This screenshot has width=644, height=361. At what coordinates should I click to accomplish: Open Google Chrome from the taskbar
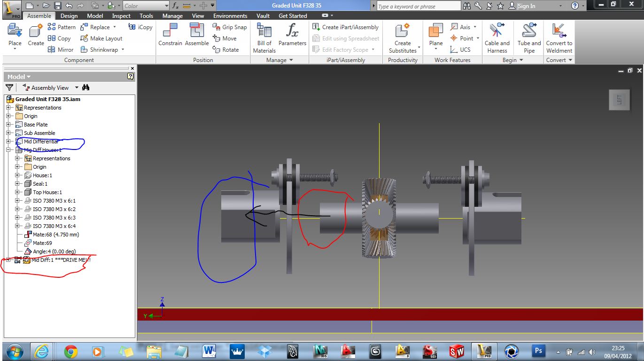point(71,351)
